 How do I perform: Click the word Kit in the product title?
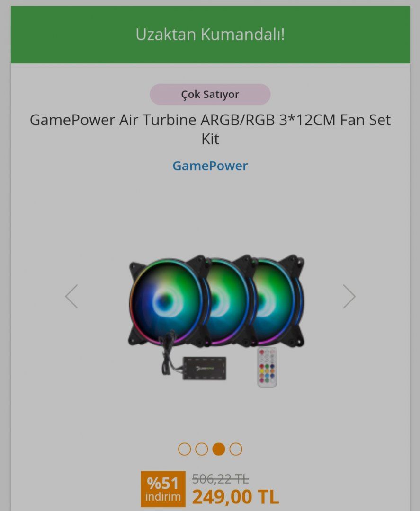pyautogui.click(x=210, y=139)
